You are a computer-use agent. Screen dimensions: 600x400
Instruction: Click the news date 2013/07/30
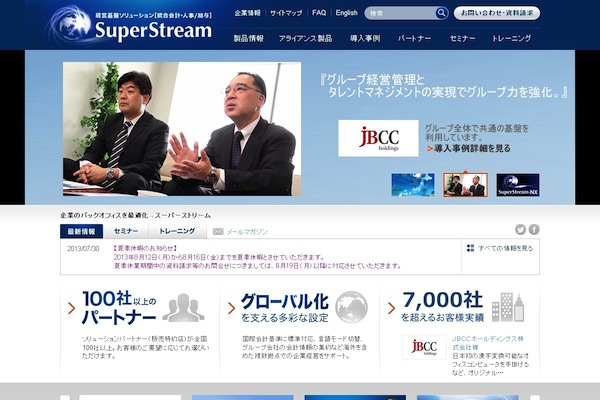point(83,249)
